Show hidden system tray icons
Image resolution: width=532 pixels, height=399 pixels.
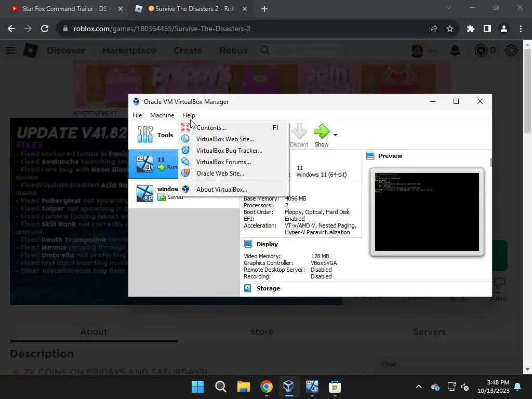(419, 387)
